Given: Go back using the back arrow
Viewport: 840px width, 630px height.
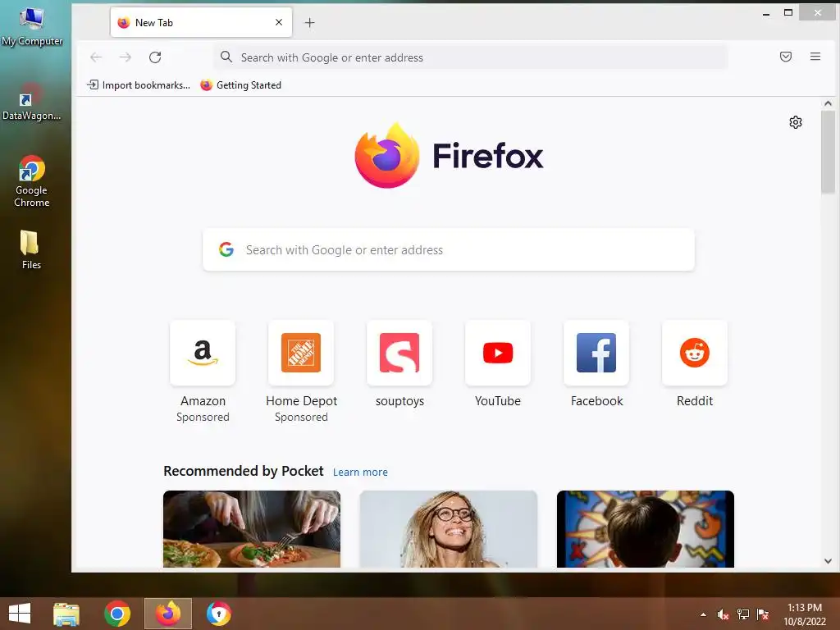Looking at the screenshot, I should point(96,57).
